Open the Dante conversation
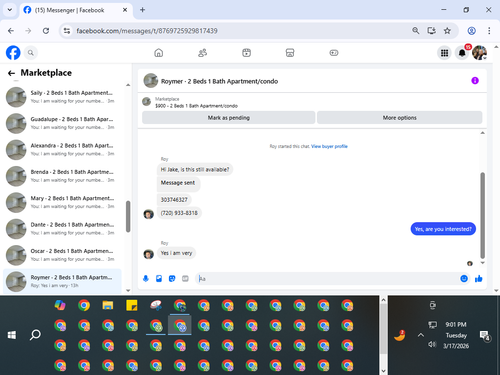 [62, 228]
